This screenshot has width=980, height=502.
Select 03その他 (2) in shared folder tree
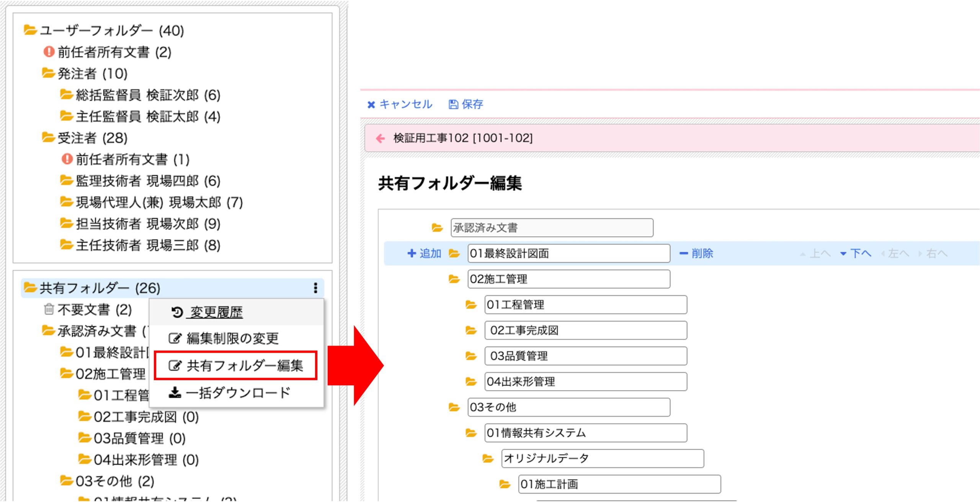click(115, 481)
